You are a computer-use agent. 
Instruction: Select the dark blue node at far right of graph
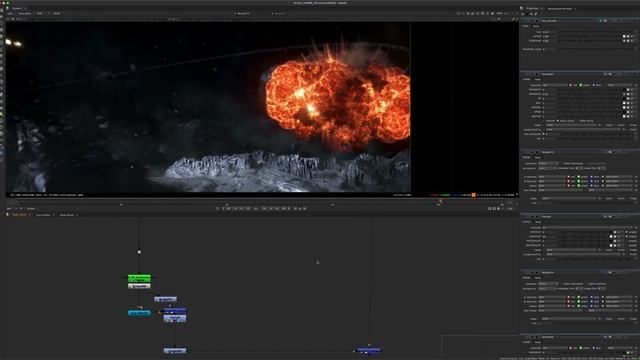369,350
